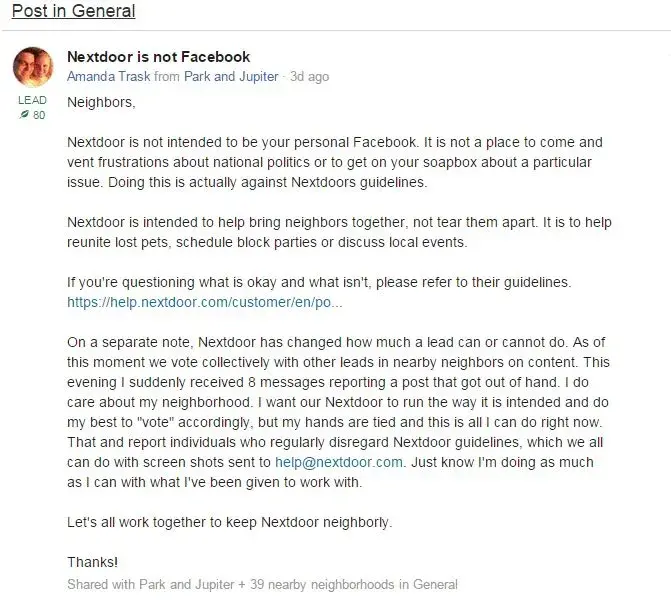The image size is (671, 600).
Task: Open the 'Nextdoor is not Facebook' post title
Action: click(158, 57)
